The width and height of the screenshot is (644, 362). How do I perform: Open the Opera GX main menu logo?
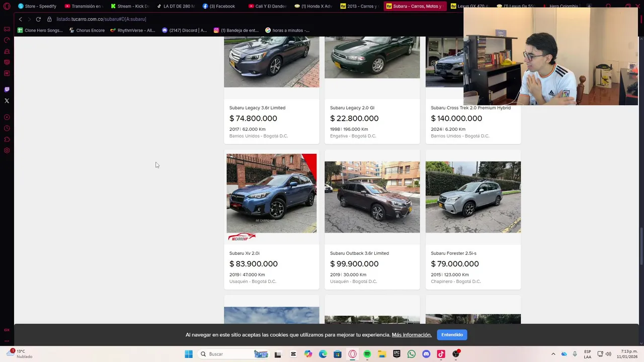7,6
